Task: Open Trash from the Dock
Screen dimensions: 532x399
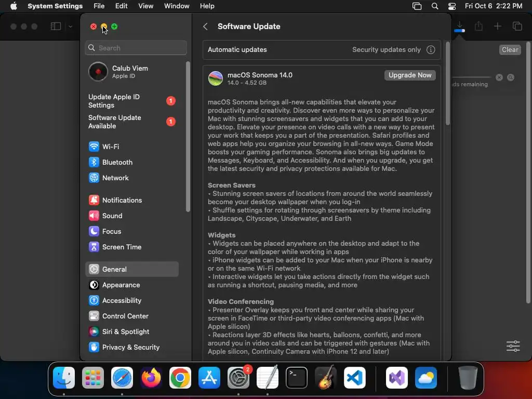Action: (468, 378)
